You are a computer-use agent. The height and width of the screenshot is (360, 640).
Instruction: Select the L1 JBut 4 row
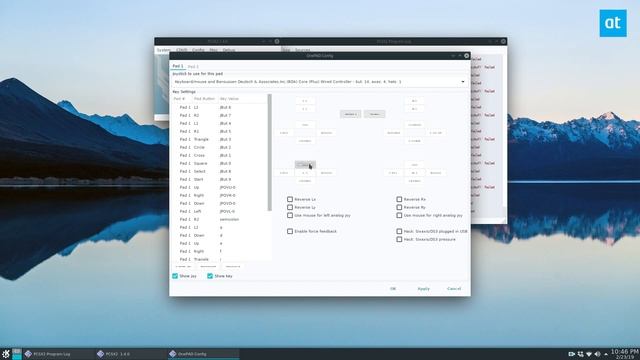[x=220, y=123]
